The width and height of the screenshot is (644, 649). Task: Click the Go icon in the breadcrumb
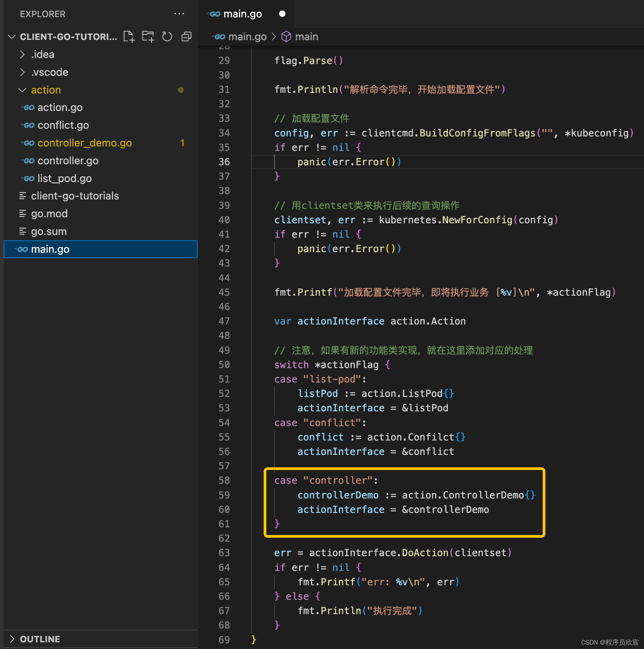[x=219, y=37]
